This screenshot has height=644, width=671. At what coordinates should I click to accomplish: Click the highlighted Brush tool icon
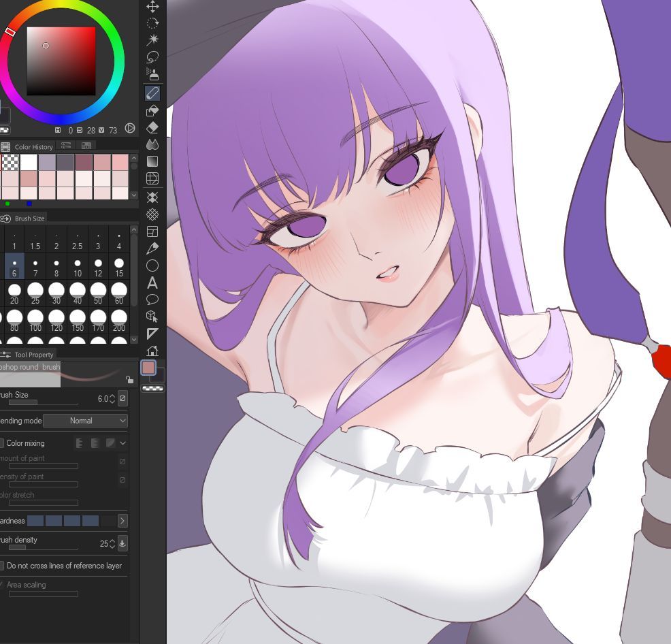(152, 93)
